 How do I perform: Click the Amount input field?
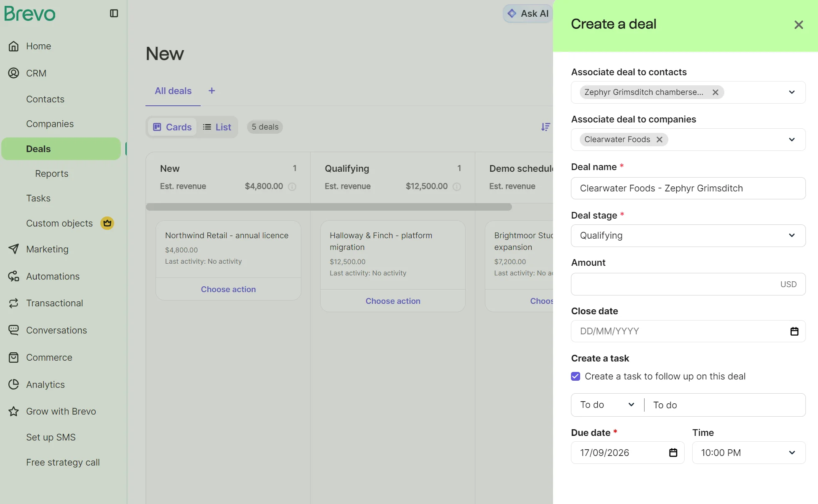(x=688, y=284)
